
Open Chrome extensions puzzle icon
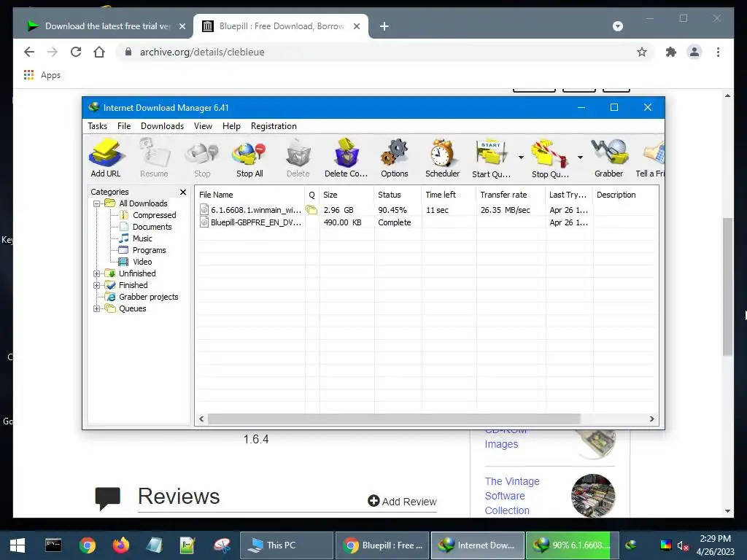click(x=671, y=52)
